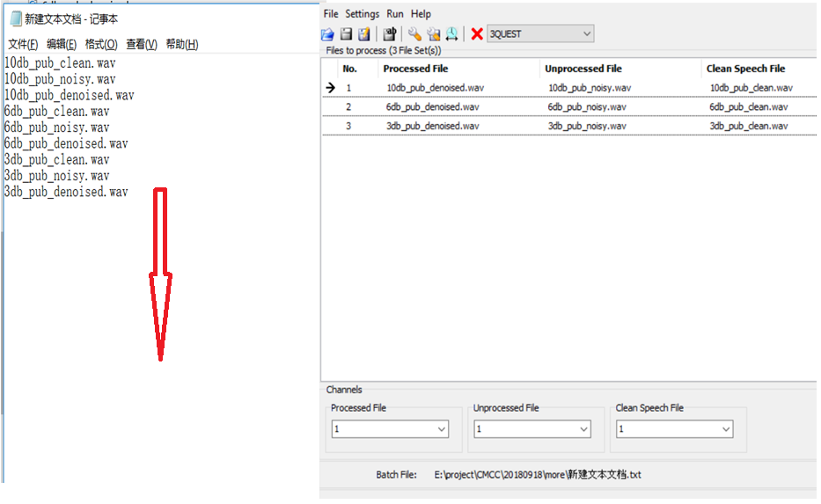Click the disk icon labeled ab

pos(389,34)
